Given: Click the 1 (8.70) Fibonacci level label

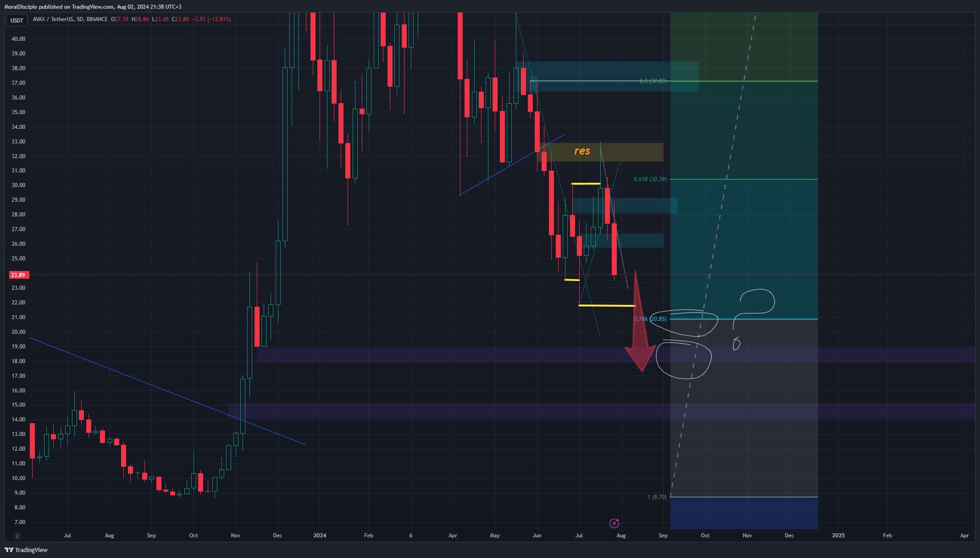Looking at the screenshot, I should (x=657, y=497).
